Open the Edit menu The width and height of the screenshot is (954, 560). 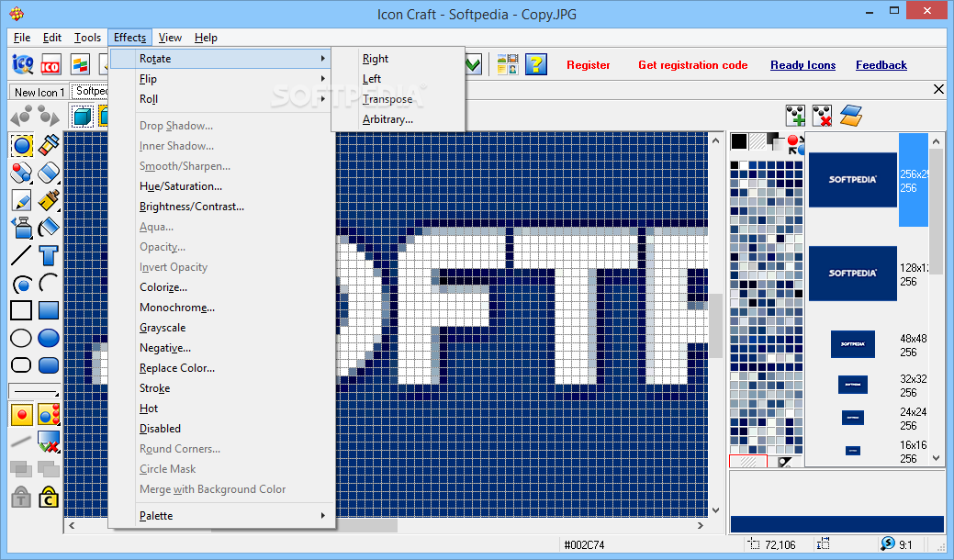(x=52, y=38)
